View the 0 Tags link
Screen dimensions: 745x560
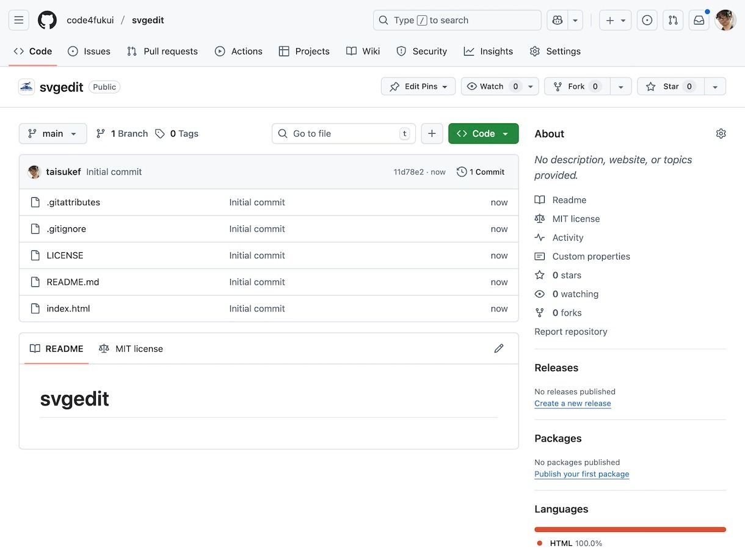click(x=176, y=134)
